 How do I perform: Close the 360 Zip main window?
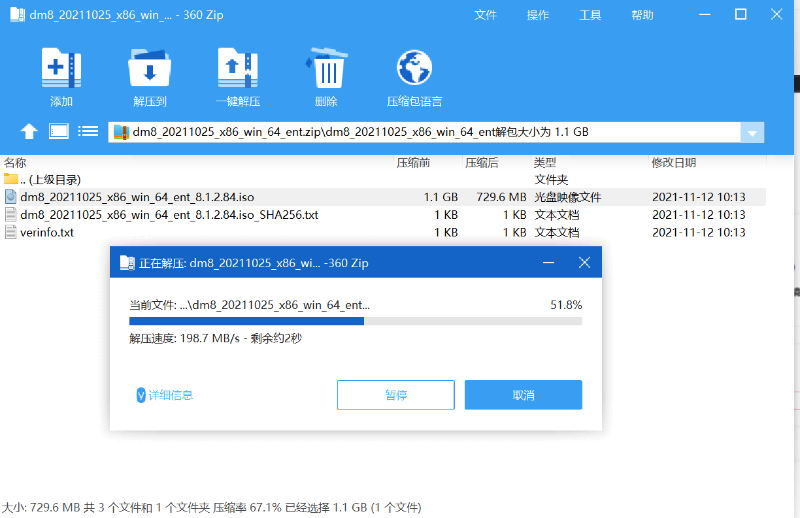[776, 14]
